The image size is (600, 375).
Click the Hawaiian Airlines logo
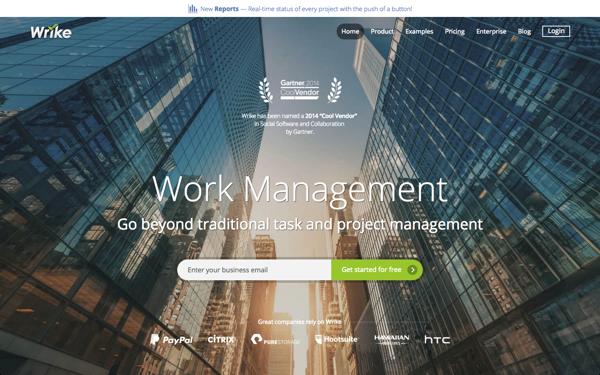(x=391, y=340)
